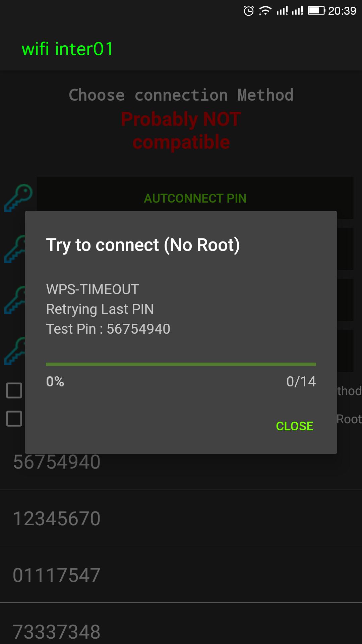362x644 pixels.
Task: Tap the key icon beside AUTCONNECT PIN
Action: point(18,198)
